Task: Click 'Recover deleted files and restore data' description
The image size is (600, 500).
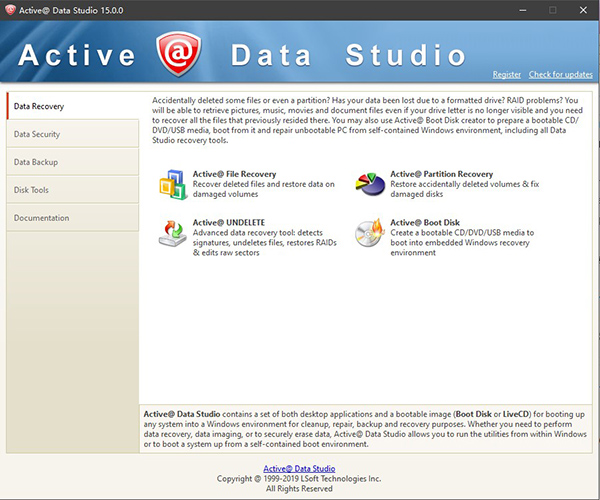Action: point(264,189)
